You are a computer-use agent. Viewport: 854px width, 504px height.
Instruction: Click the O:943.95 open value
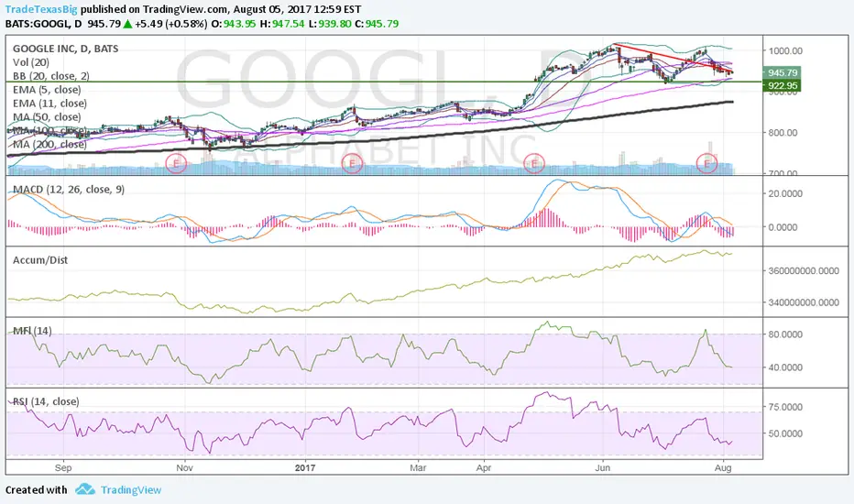point(233,24)
